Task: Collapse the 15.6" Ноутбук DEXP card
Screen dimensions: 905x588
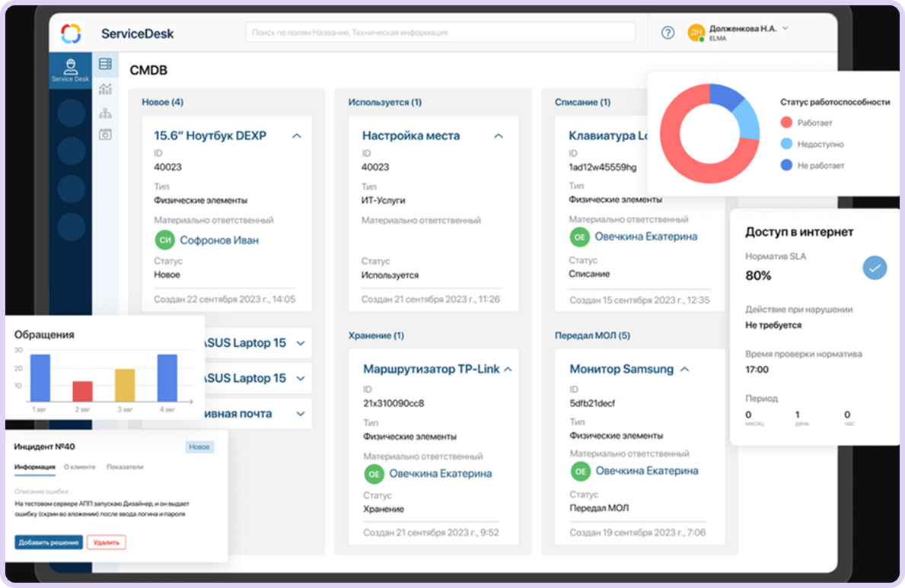Action: tap(297, 136)
